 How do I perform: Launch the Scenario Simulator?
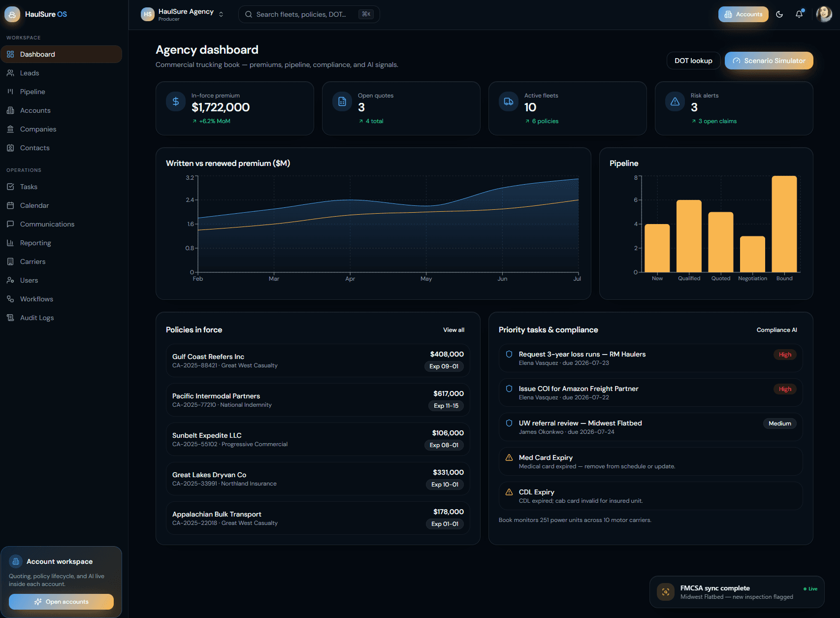coord(769,61)
